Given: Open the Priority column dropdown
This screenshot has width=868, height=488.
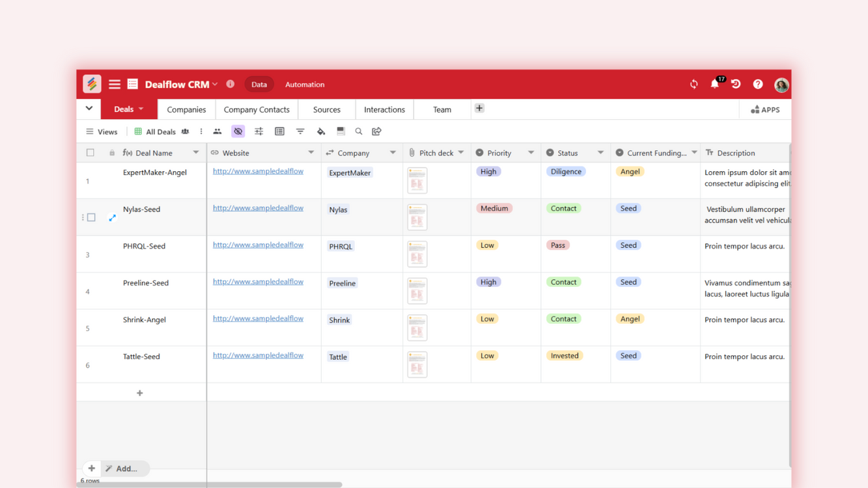Looking at the screenshot, I should click(x=531, y=153).
